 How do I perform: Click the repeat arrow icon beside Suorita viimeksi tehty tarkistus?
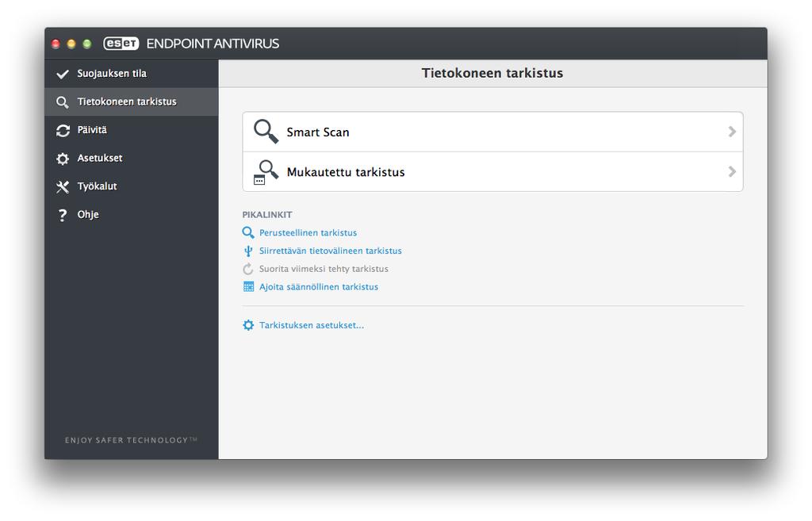pos(248,269)
